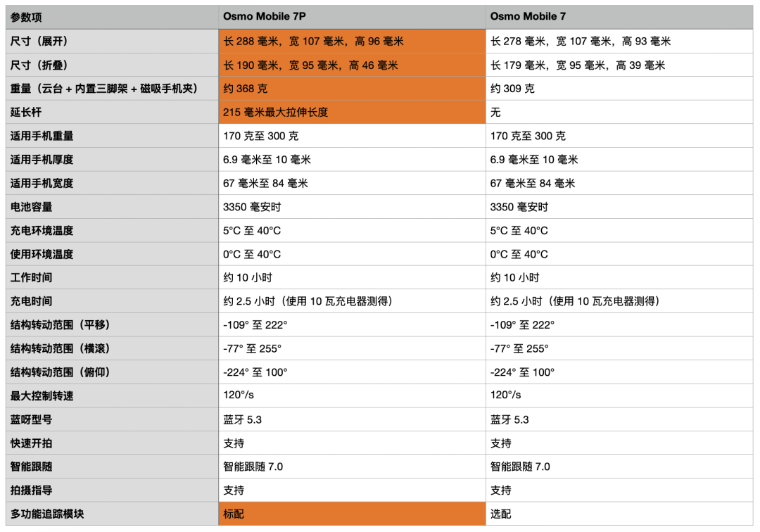Image resolution: width=760 pixels, height=532 pixels.
Task: Select the 工作时间 row label
Action: click(112, 278)
